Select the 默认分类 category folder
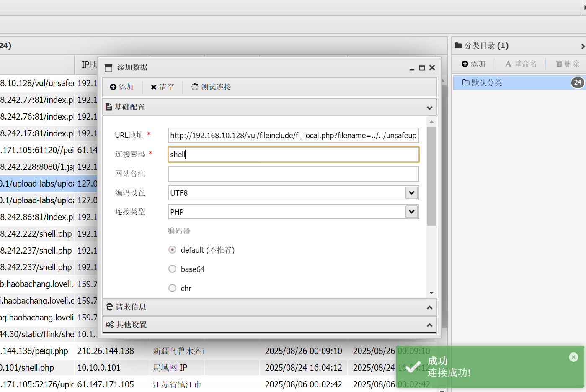 tap(486, 83)
